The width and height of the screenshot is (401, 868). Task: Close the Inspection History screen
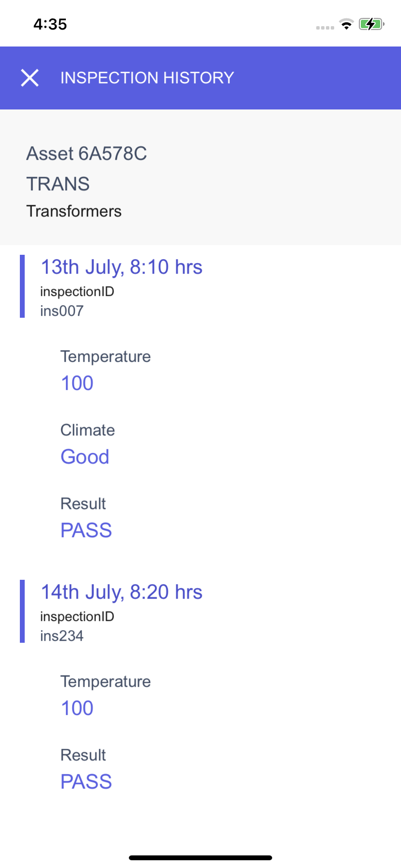click(x=30, y=77)
